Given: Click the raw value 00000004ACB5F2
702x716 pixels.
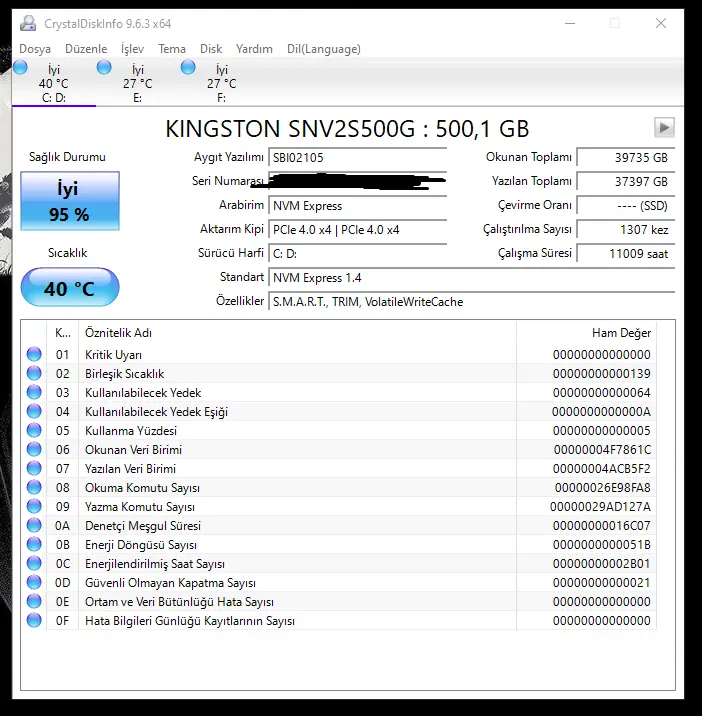Looking at the screenshot, I should [x=602, y=469].
